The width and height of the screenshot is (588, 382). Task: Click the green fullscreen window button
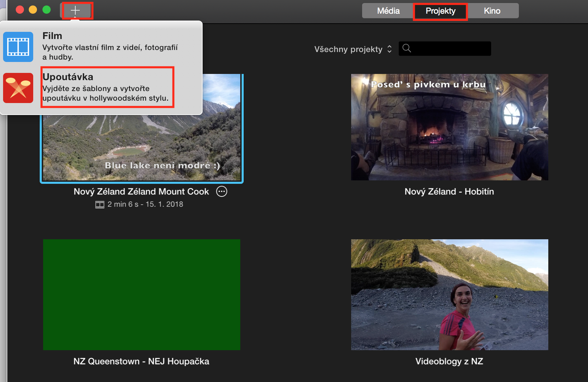point(47,10)
